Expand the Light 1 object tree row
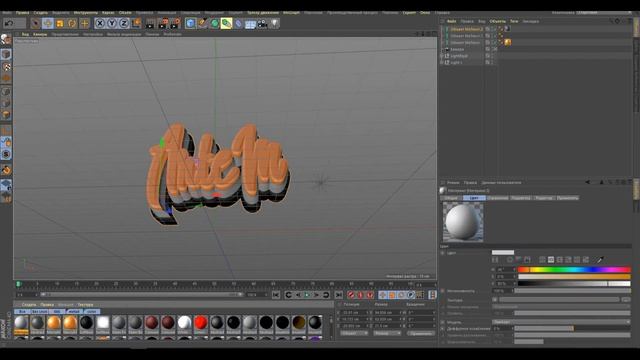 442,62
